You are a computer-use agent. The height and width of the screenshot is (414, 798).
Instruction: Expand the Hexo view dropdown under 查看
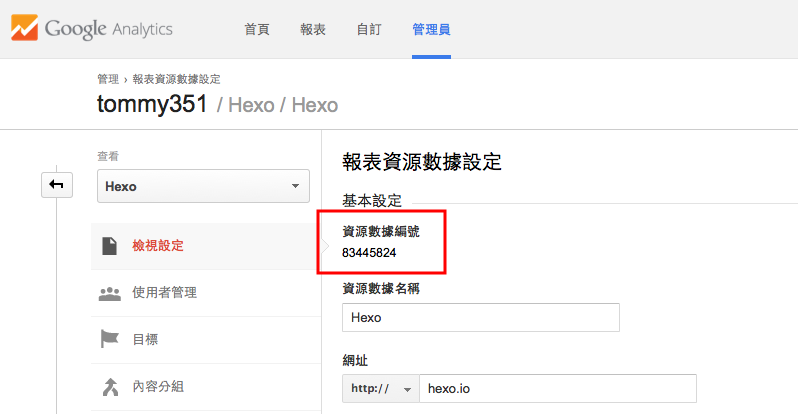(203, 186)
